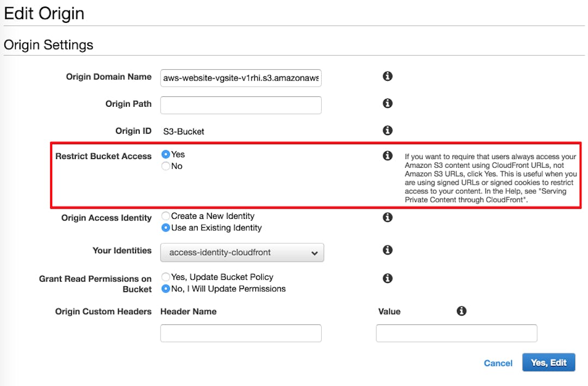588x386 pixels.
Task: View the Origin ID help icon
Action: [388, 130]
